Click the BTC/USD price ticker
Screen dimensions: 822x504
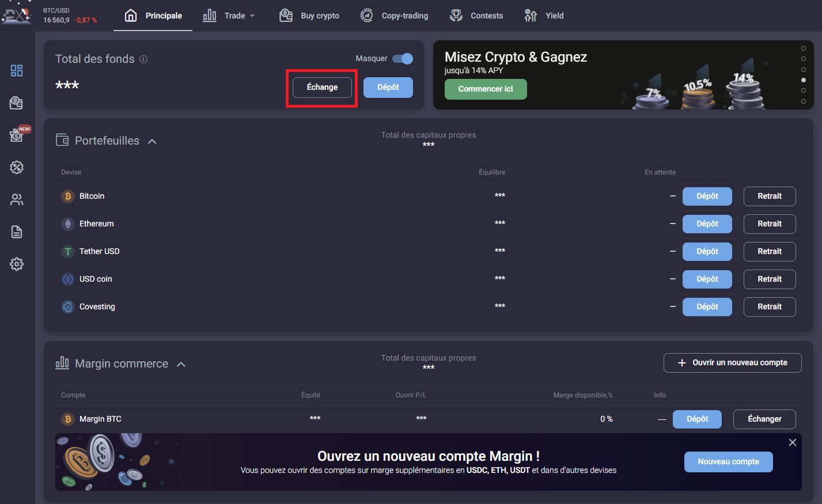tap(70, 16)
